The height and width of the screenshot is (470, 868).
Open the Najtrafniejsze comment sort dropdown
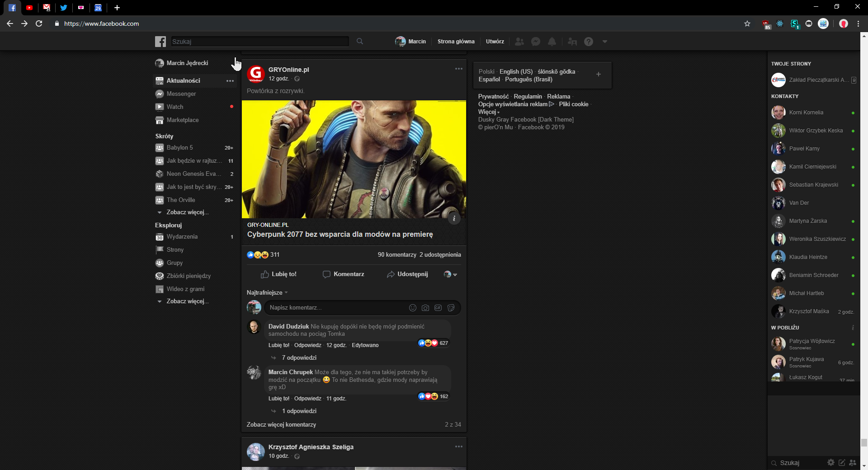pyautogui.click(x=267, y=293)
